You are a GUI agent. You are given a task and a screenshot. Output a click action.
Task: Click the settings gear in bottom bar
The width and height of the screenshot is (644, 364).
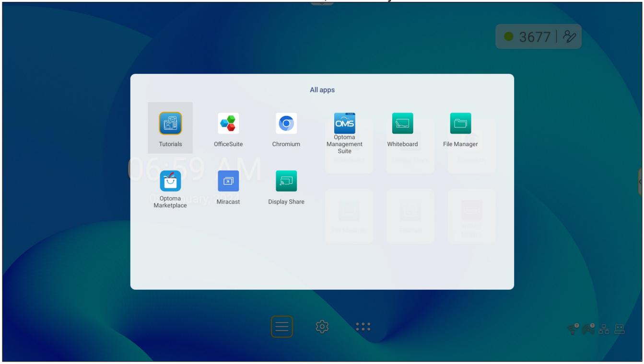point(321,327)
